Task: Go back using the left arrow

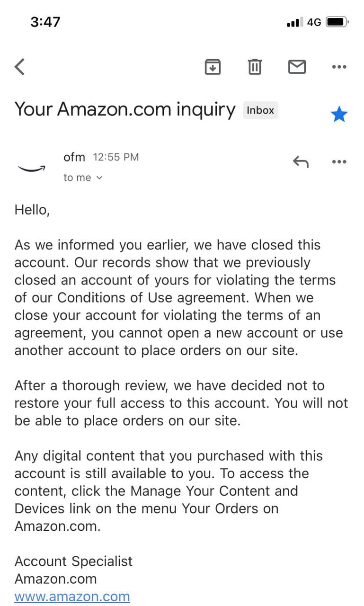Action: 20,67
